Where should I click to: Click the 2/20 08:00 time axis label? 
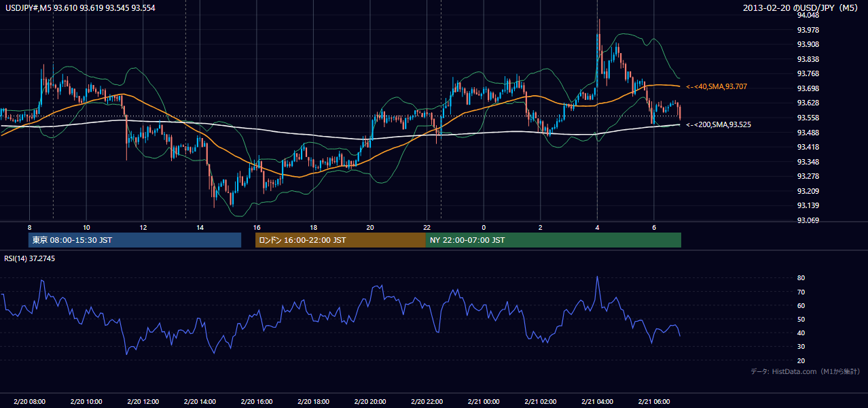tap(29, 402)
